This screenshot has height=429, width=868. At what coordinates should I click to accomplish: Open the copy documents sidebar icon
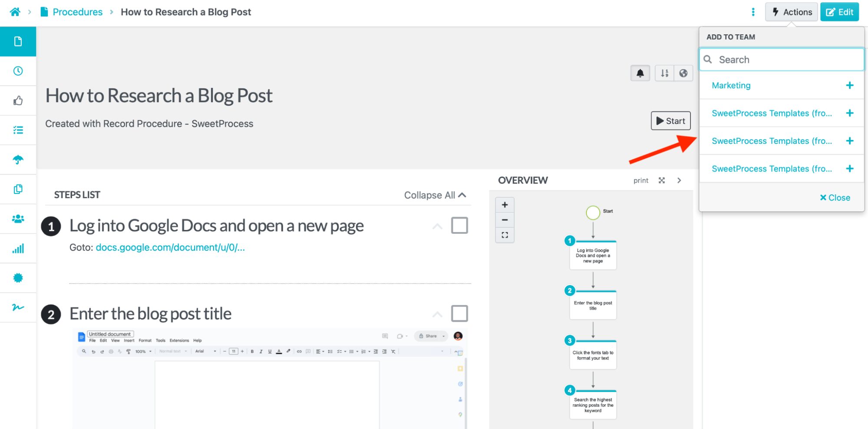[18, 189]
